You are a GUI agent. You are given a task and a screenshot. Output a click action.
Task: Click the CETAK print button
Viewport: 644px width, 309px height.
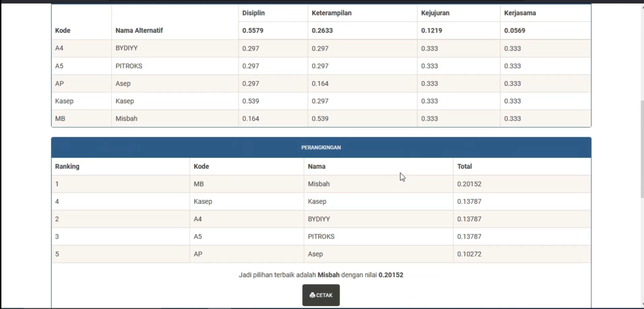[321, 295]
